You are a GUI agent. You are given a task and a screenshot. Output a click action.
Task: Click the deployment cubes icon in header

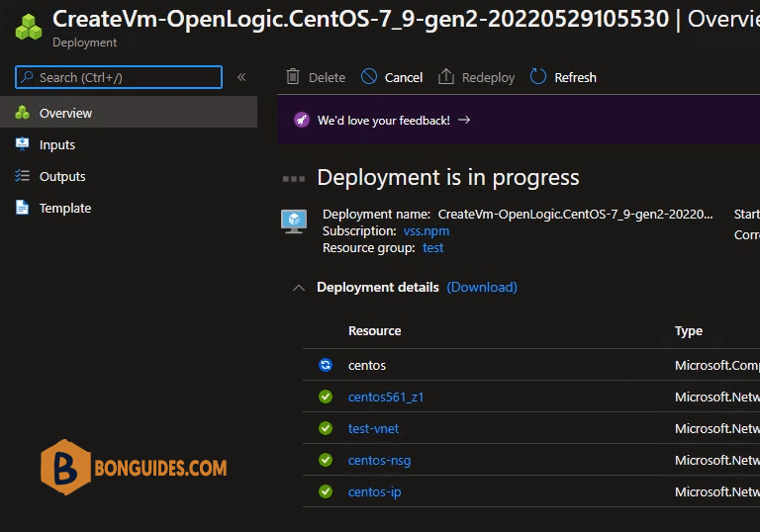[29, 27]
